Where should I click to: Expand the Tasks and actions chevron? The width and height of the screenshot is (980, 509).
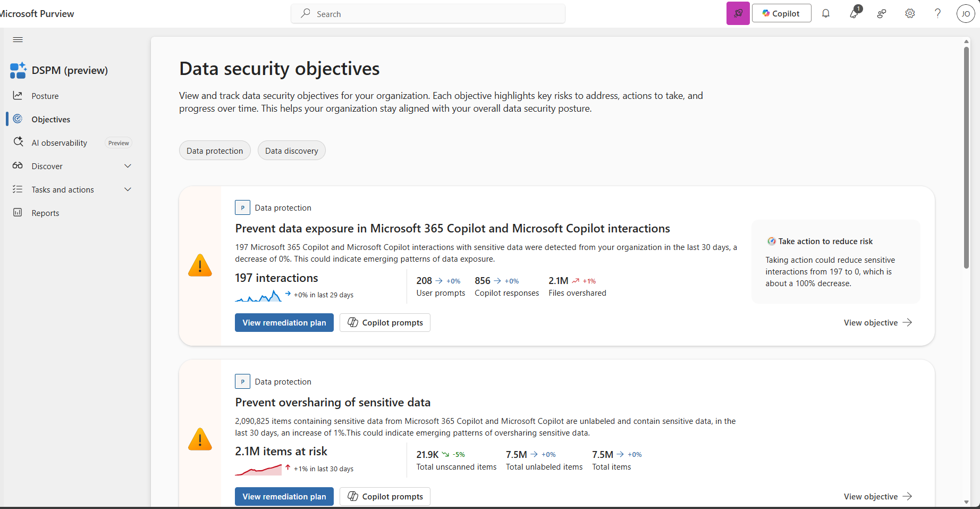tap(128, 189)
